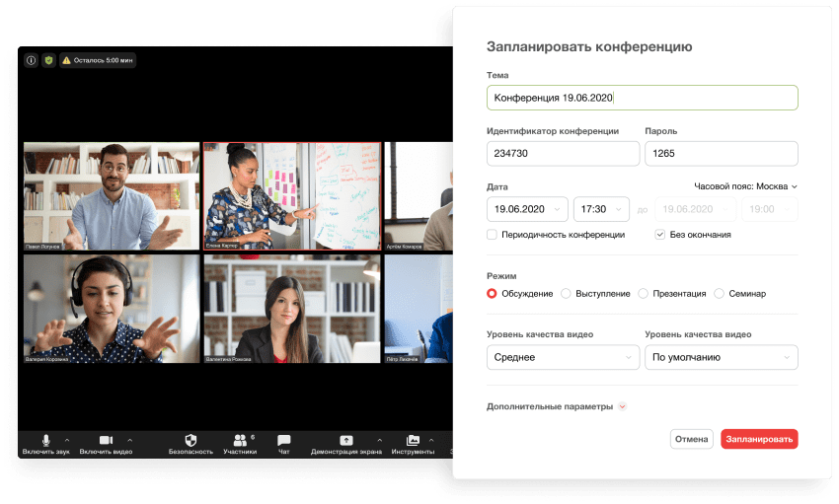Image resolution: width=839 pixels, height=504 pixels.
Task: Select the Семинар mode radio button
Action: pos(720,293)
